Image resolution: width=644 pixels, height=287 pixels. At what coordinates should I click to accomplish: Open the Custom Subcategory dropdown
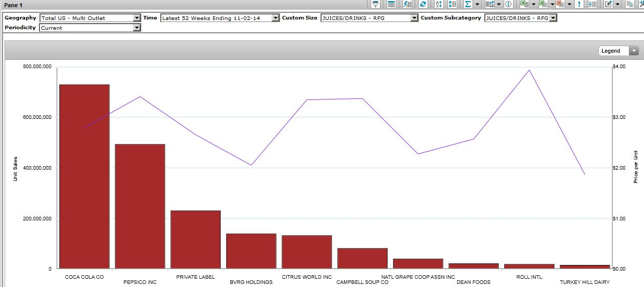(x=553, y=18)
